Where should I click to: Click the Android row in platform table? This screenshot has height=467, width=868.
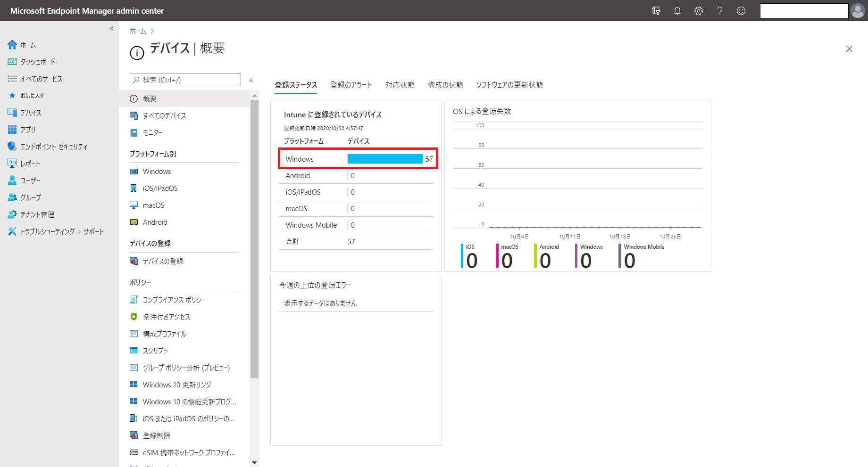tap(356, 175)
